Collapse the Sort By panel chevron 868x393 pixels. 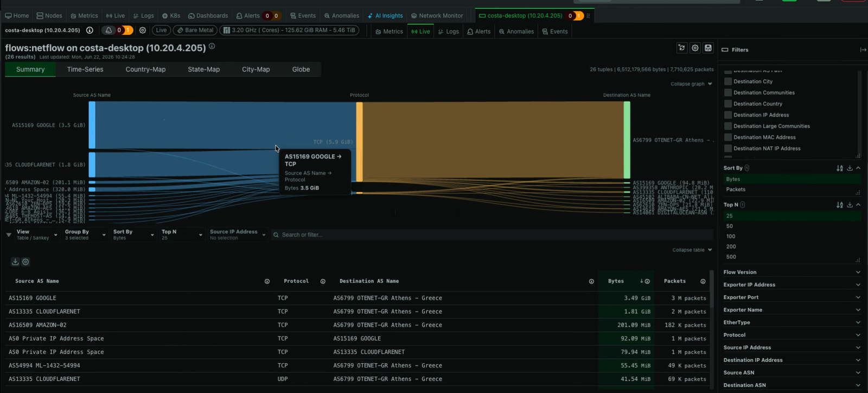(858, 168)
